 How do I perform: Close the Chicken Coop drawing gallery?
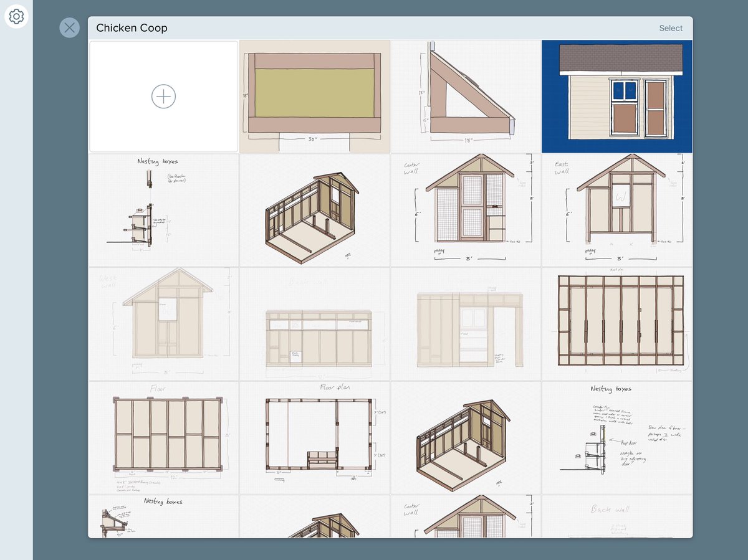(69, 27)
